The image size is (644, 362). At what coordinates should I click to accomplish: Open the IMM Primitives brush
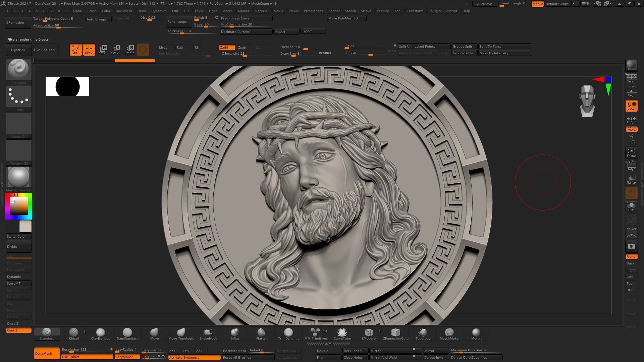315,334
